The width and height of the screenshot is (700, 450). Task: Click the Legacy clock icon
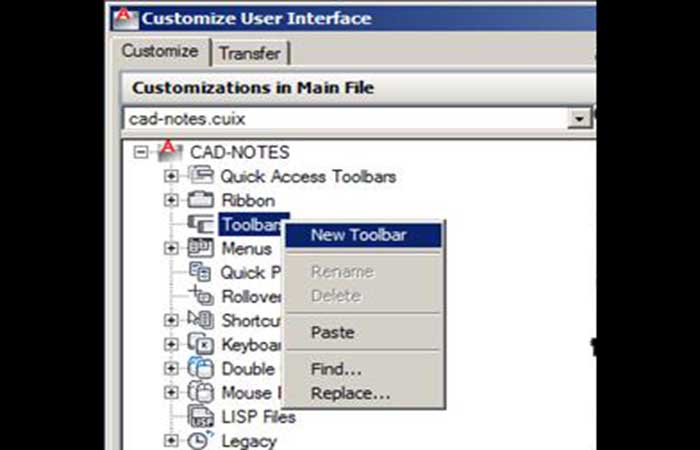(201, 440)
